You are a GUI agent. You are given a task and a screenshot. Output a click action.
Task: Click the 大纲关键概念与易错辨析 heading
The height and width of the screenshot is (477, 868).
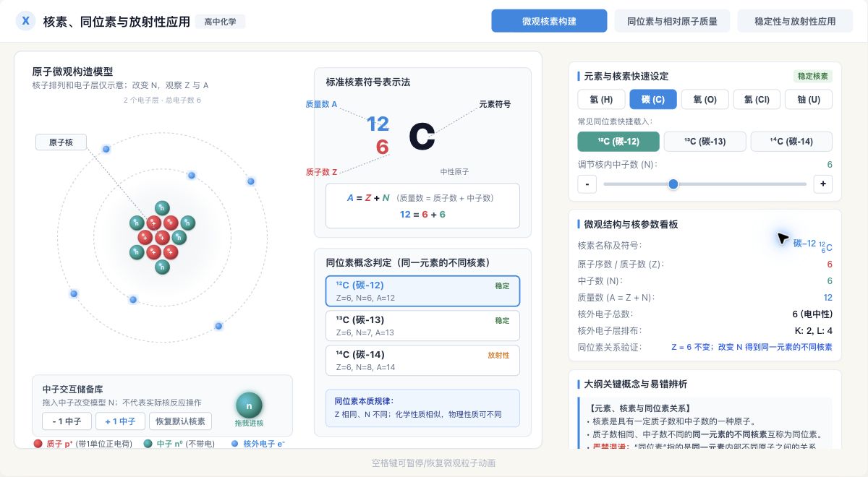tap(635, 384)
